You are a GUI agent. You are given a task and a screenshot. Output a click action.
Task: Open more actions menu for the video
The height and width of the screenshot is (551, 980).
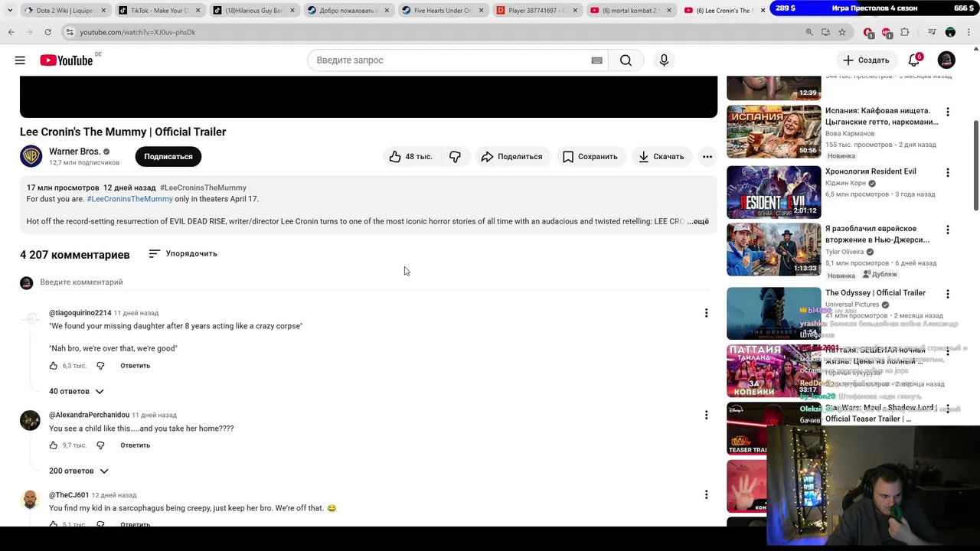[x=707, y=156]
